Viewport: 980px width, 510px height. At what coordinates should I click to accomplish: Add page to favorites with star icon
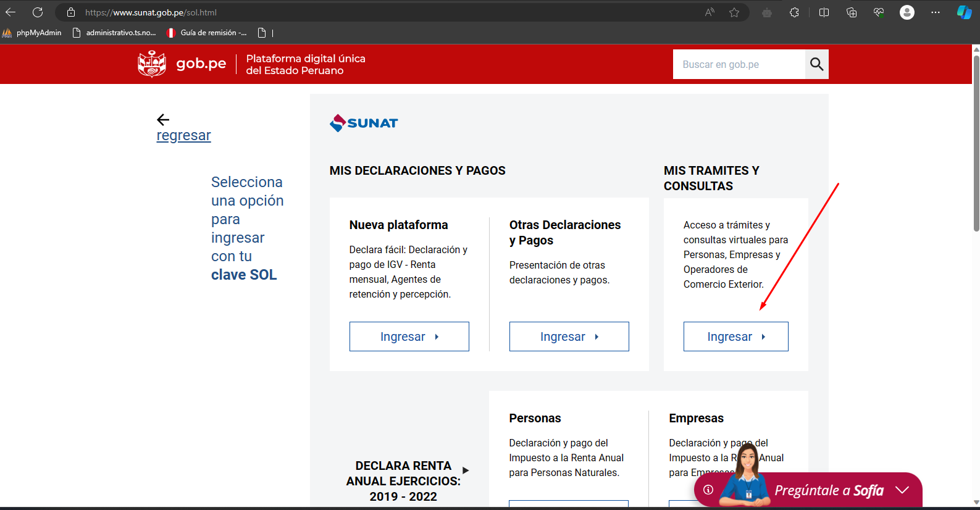pyautogui.click(x=734, y=12)
